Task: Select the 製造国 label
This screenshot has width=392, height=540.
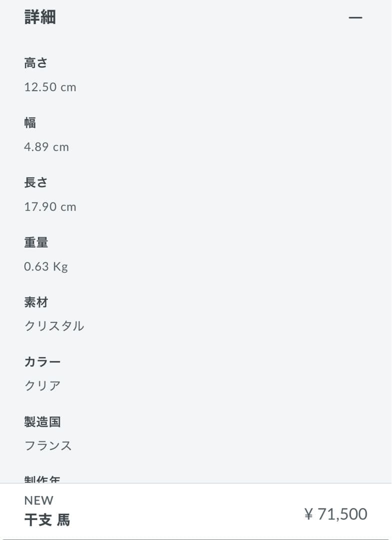Action: click(42, 422)
